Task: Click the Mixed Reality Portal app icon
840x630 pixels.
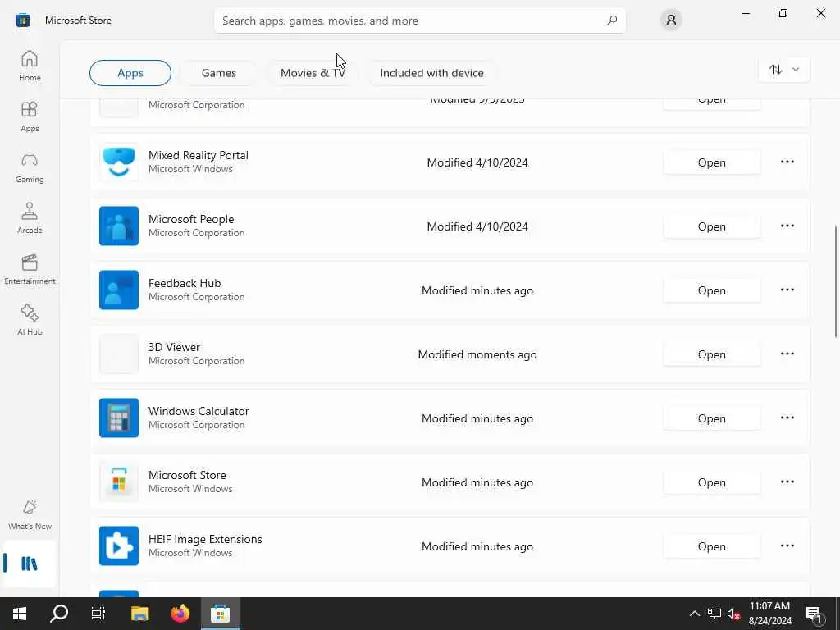Action: 119,162
